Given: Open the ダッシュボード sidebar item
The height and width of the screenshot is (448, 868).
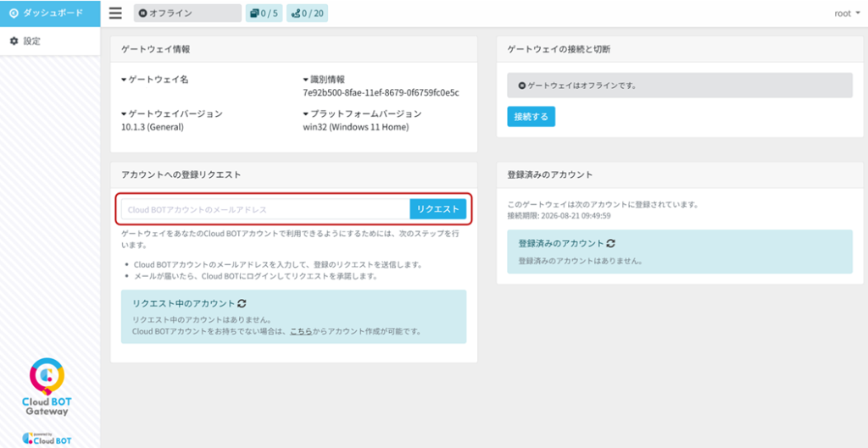Looking at the screenshot, I should click(x=50, y=14).
